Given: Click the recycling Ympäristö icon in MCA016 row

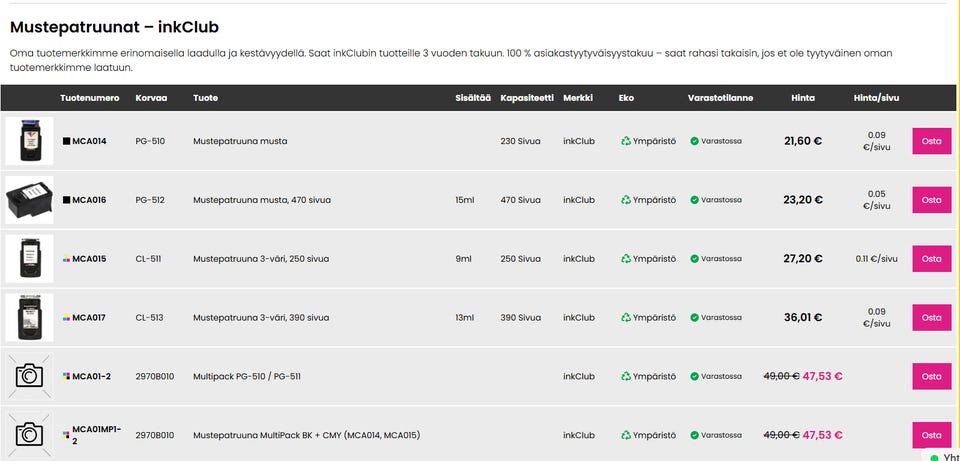Looking at the screenshot, I should pyautogui.click(x=626, y=200).
